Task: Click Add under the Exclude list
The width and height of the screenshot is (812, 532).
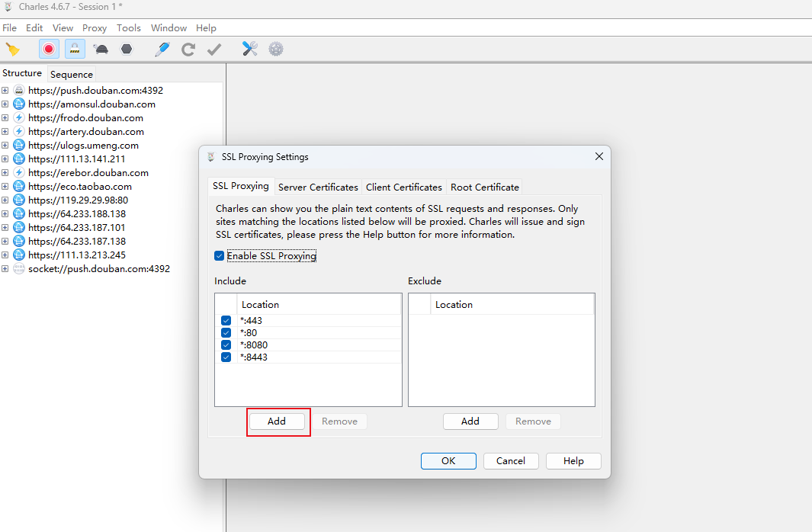Action: (470, 421)
